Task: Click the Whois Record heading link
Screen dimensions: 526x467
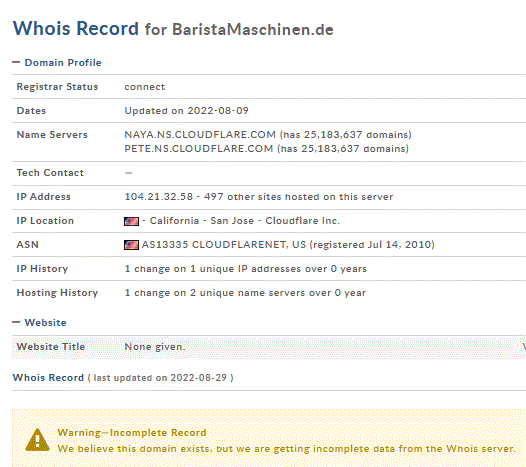Action: tap(48, 377)
